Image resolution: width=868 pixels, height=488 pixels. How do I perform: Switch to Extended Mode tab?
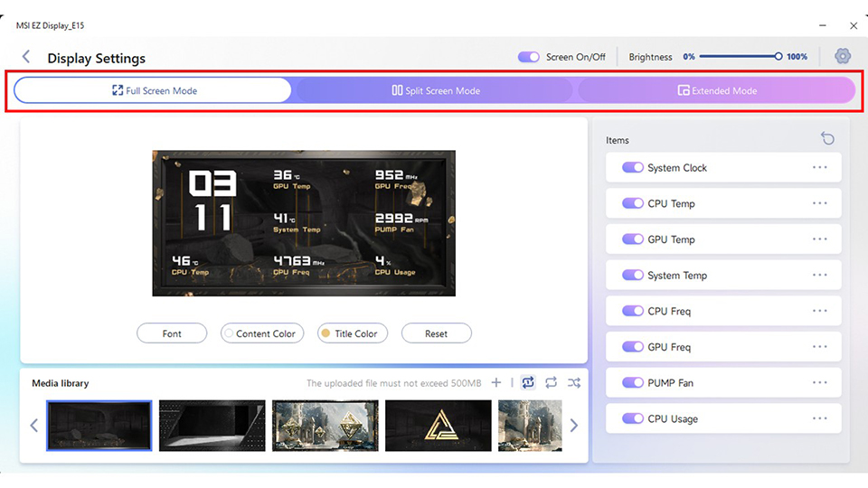717,90
